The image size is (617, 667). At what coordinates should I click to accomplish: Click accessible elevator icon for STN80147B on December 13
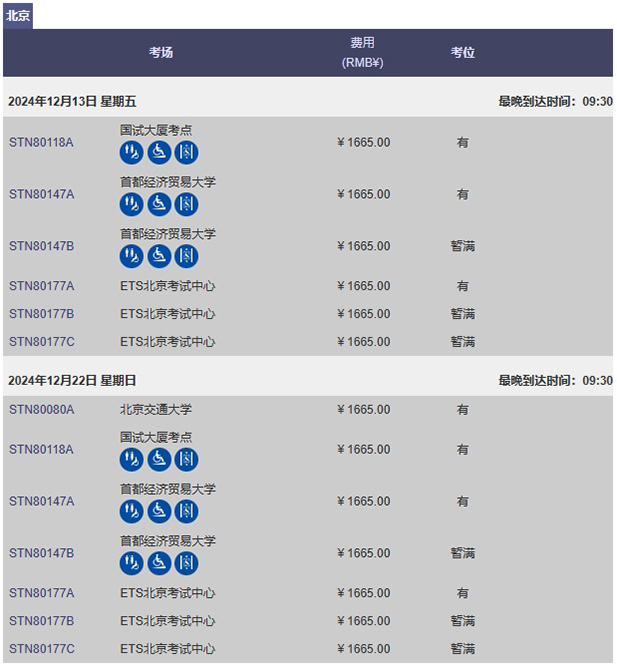[x=186, y=256]
